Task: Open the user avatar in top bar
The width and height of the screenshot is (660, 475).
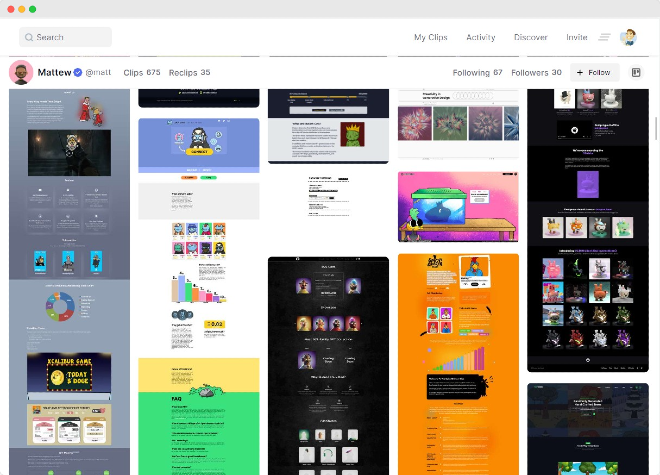Action: (x=628, y=37)
